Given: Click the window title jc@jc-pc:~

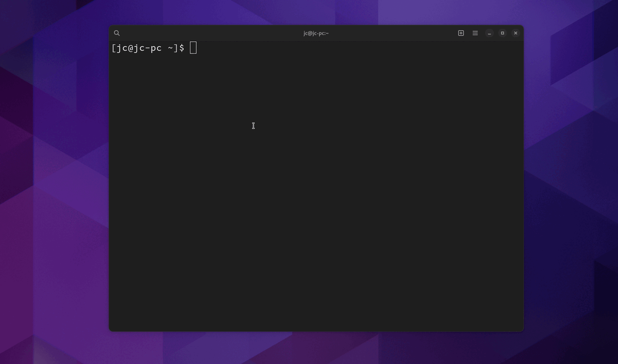Looking at the screenshot, I should tap(316, 33).
